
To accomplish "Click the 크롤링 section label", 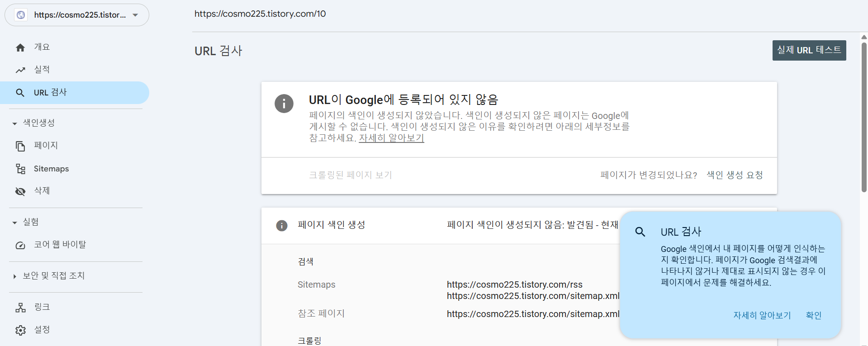I will pos(309,341).
